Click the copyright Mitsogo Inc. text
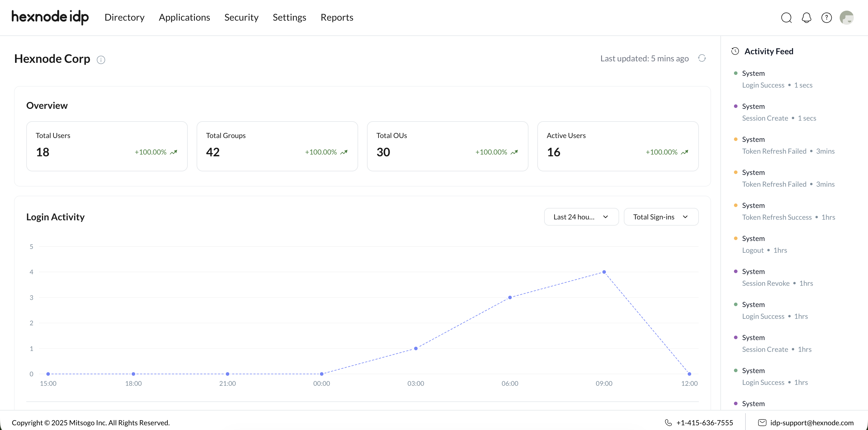This screenshot has height=430, width=868. [x=91, y=423]
